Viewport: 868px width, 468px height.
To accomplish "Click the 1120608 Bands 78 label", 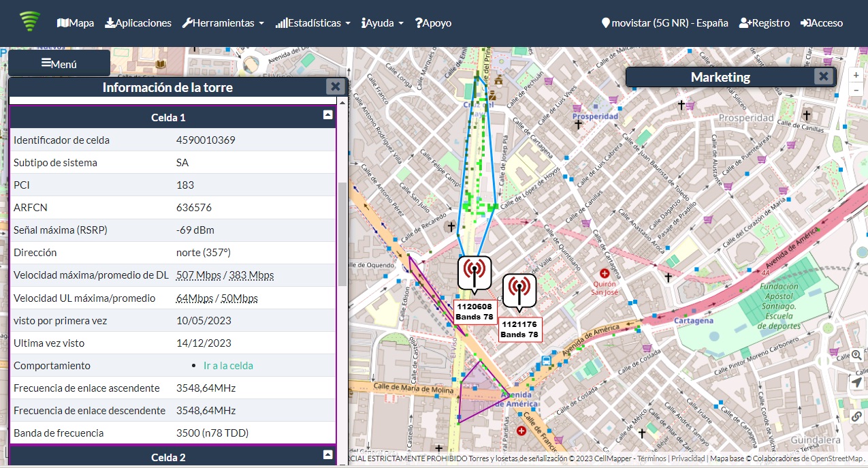I will pyautogui.click(x=475, y=312).
